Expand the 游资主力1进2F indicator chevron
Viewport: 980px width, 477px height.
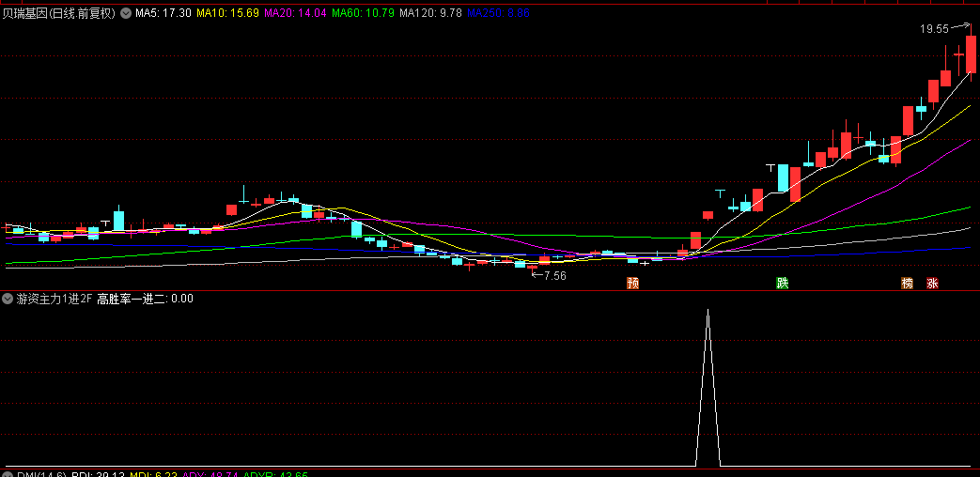coord(8,299)
